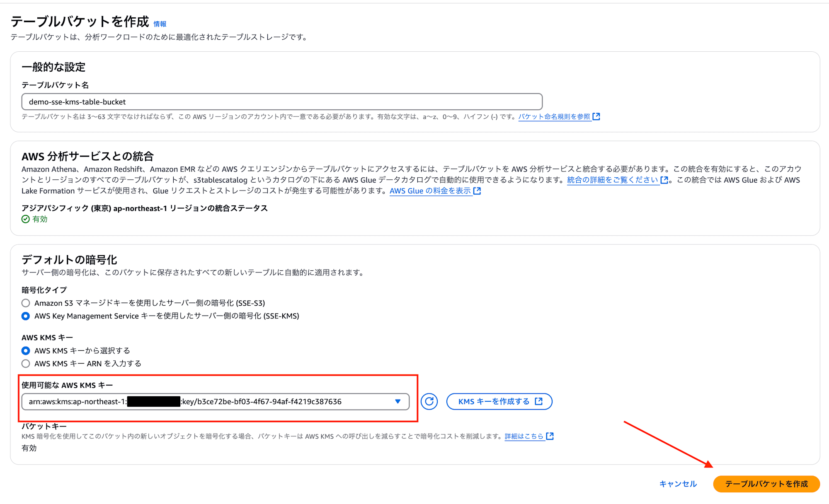The width and height of the screenshot is (829, 504).
Task: Open 詳細はこちら link under バケットキー
Action: (524, 436)
